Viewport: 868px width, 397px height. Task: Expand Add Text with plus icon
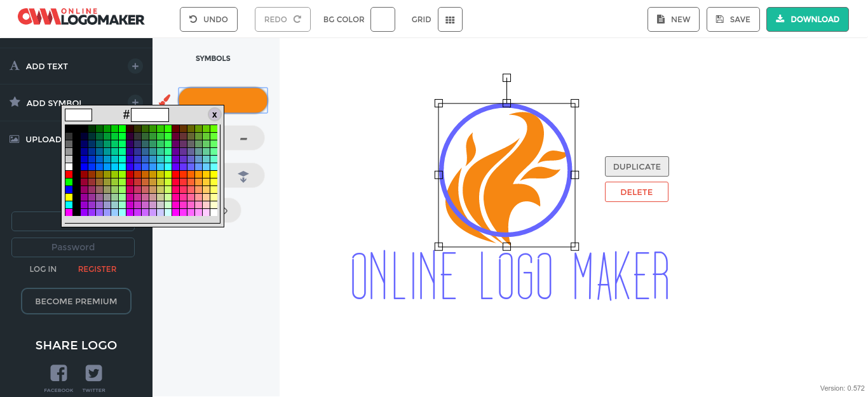[135, 66]
